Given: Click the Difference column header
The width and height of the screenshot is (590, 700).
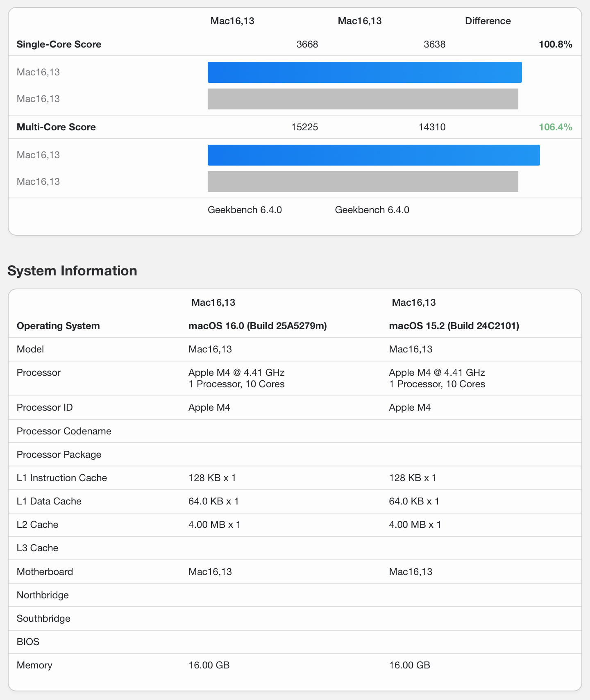Looking at the screenshot, I should 488,21.
